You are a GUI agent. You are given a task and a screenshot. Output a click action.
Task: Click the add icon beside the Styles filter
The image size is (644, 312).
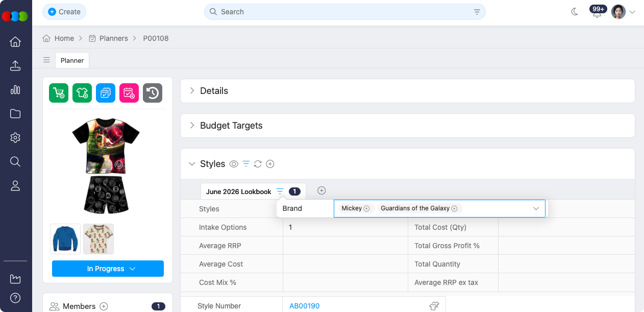pyautogui.click(x=270, y=164)
